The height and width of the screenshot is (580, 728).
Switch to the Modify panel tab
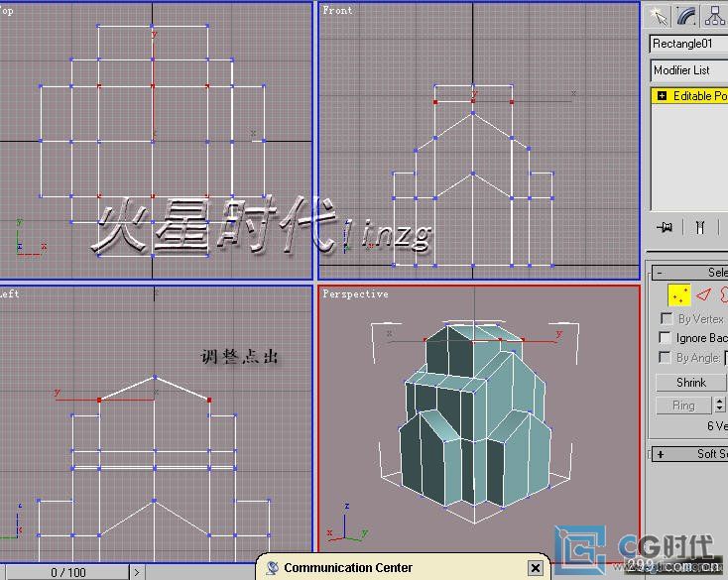(x=685, y=15)
